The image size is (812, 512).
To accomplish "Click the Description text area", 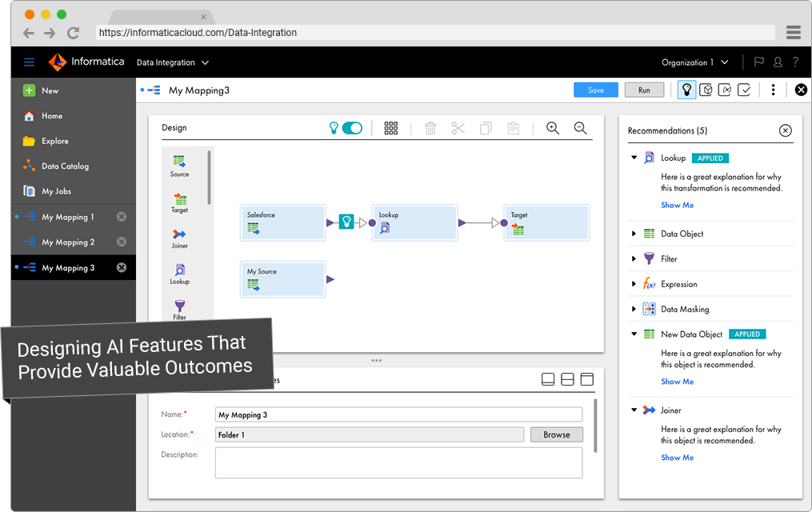I will [398, 463].
